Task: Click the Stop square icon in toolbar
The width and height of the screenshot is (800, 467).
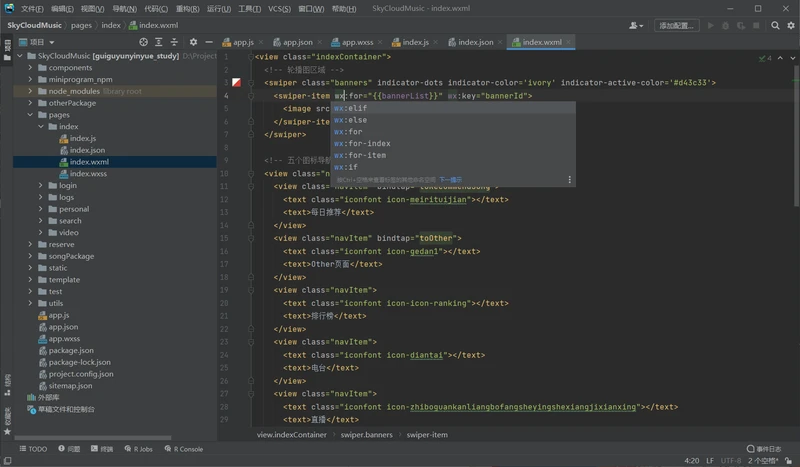Action: 756,25
